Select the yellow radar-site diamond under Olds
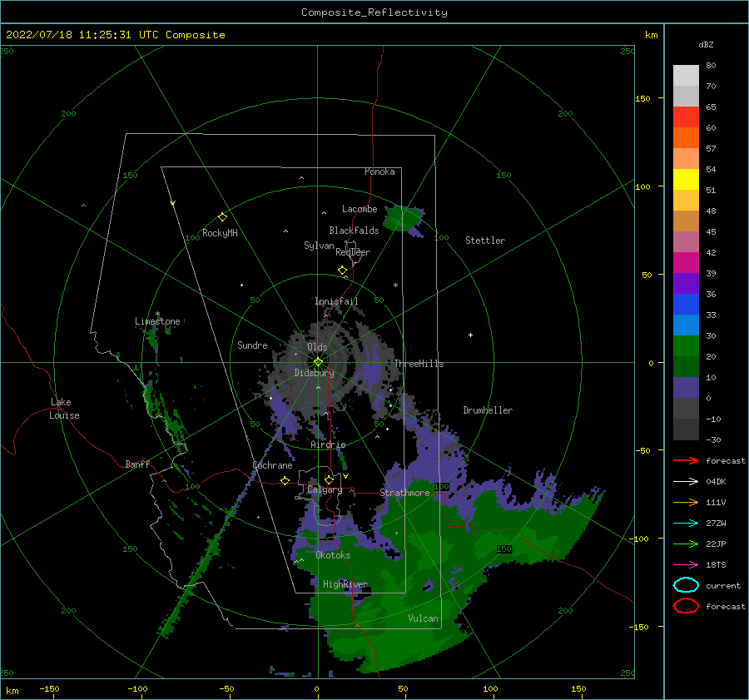 (x=318, y=362)
